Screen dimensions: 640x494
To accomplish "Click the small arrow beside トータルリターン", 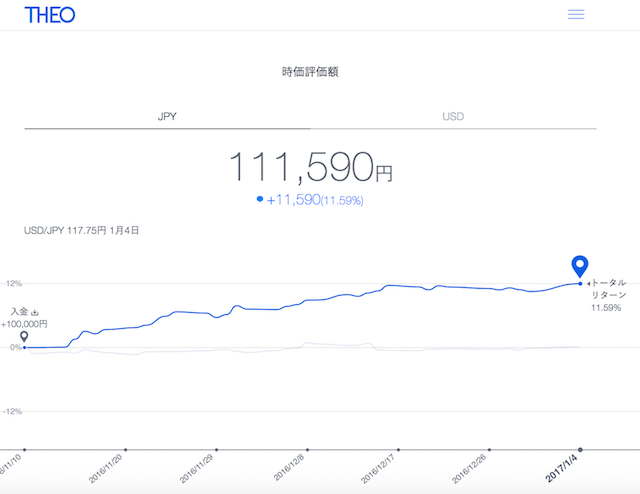I will coord(589,283).
